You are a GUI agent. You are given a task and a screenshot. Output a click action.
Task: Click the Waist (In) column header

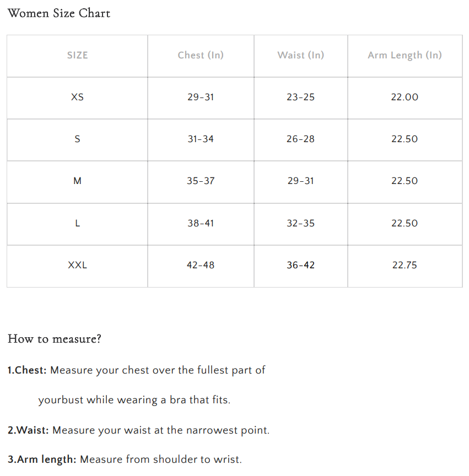pos(300,55)
